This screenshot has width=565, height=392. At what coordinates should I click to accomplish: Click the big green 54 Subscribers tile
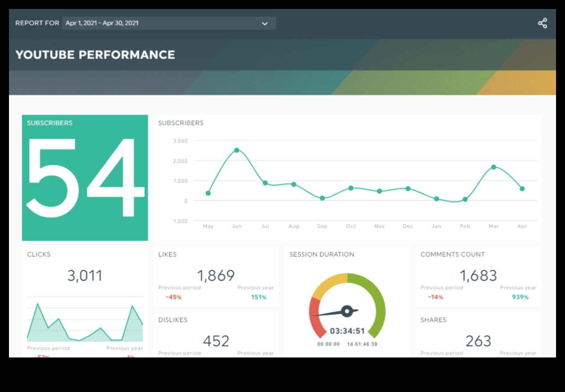85,178
